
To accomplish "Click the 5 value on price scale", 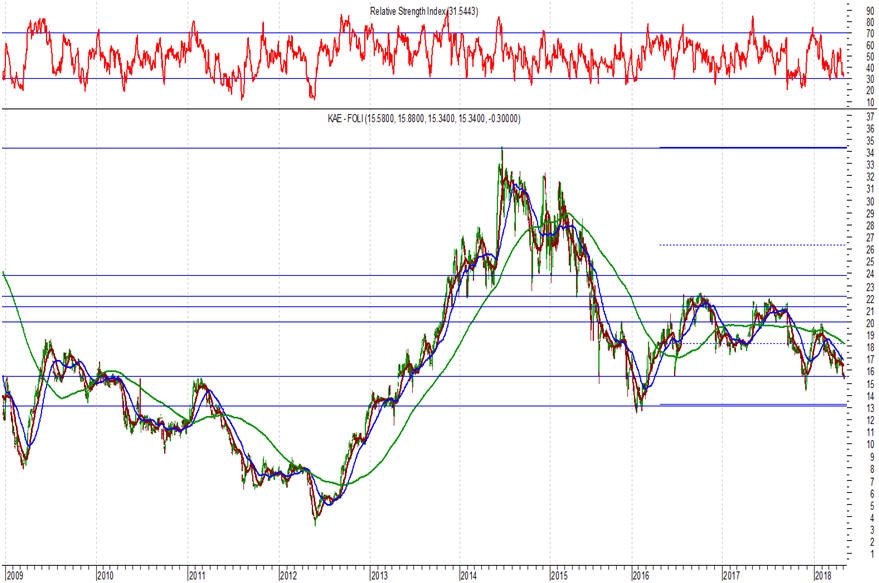I will point(872,506).
